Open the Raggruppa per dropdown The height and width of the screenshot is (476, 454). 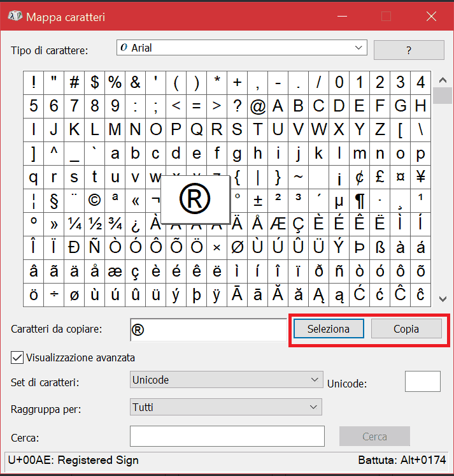tap(226, 407)
